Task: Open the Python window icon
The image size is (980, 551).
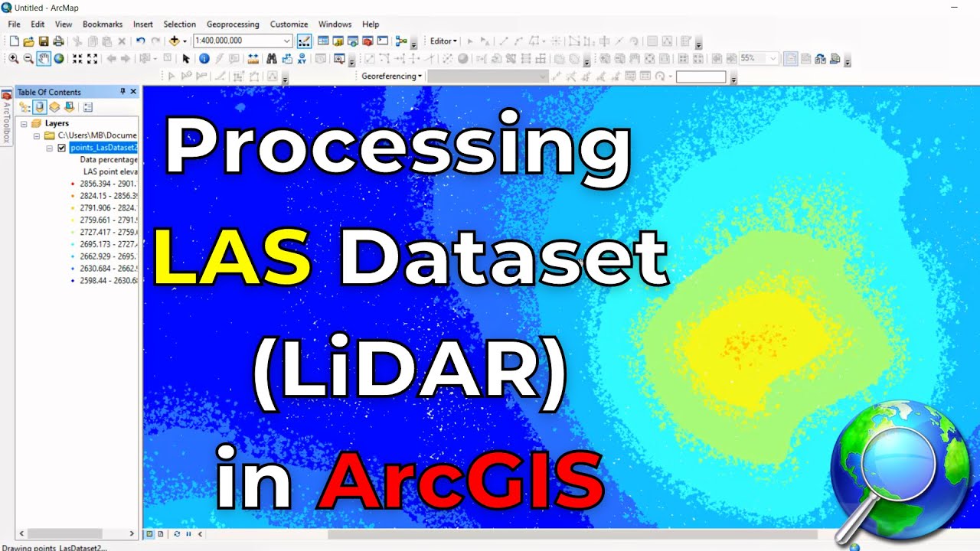Action: tap(383, 41)
